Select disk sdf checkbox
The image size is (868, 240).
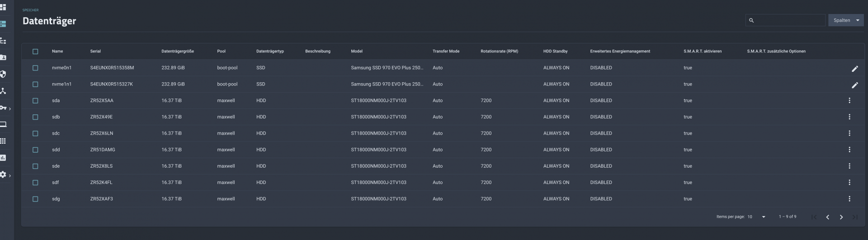tap(35, 183)
